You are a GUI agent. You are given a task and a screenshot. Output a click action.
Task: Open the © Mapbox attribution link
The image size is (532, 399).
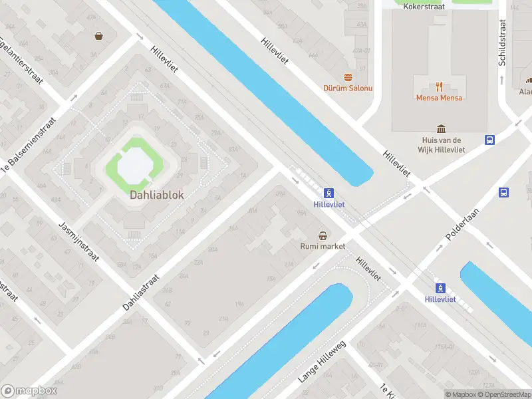coord(460,394)
